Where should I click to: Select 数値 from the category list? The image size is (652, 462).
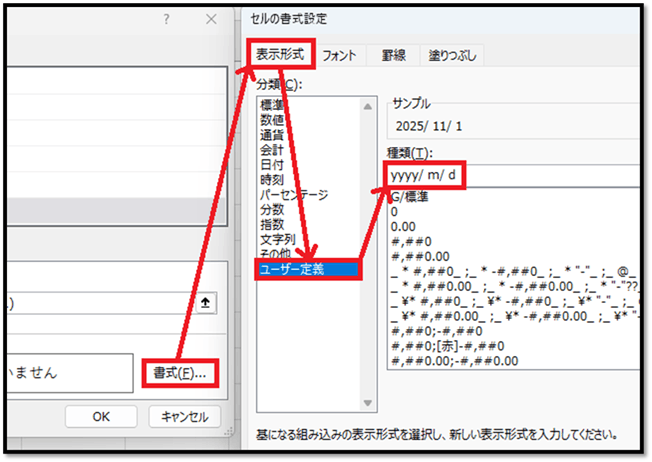pos(272,119)
